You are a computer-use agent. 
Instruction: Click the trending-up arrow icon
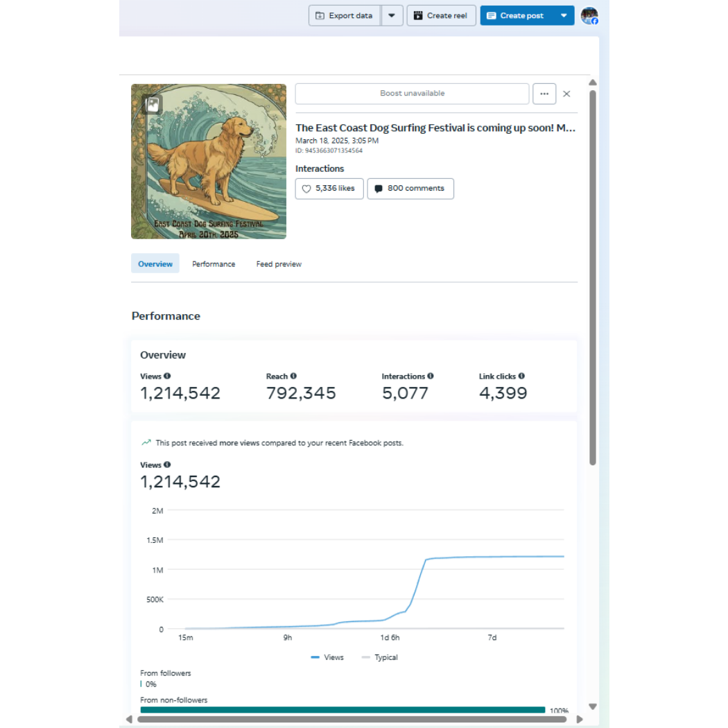coord(146,442)
